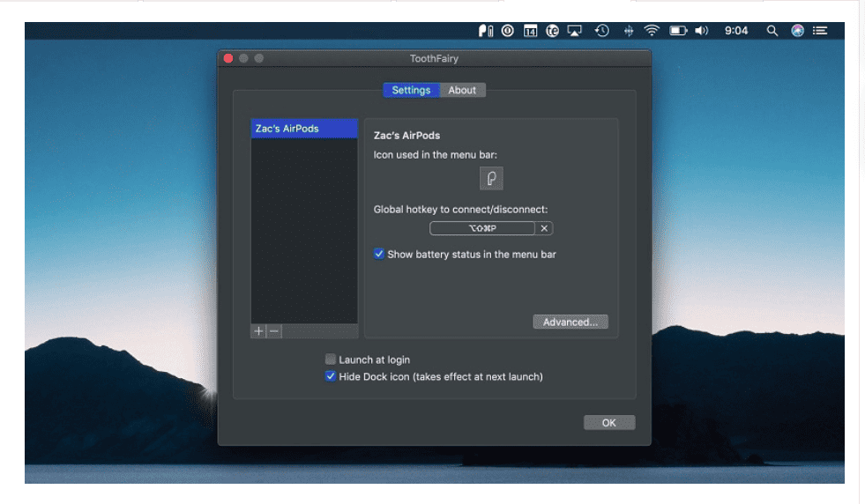Open the Time Machine menu bar icon
The image size is (865, 504).
602,31
